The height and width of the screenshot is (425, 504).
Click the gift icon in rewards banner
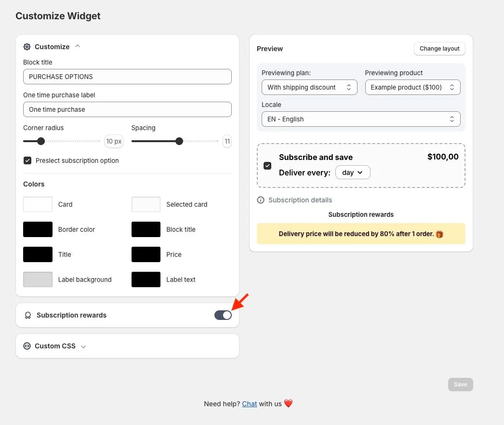click(439, 234)
